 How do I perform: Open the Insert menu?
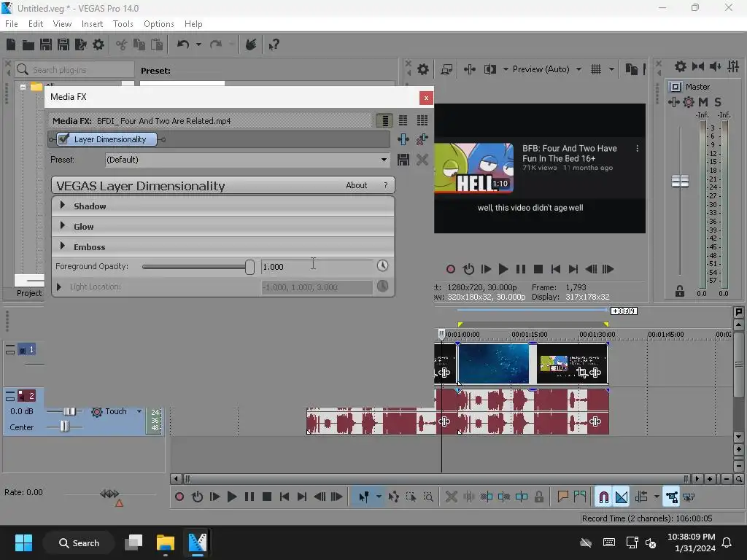(92, 24)
